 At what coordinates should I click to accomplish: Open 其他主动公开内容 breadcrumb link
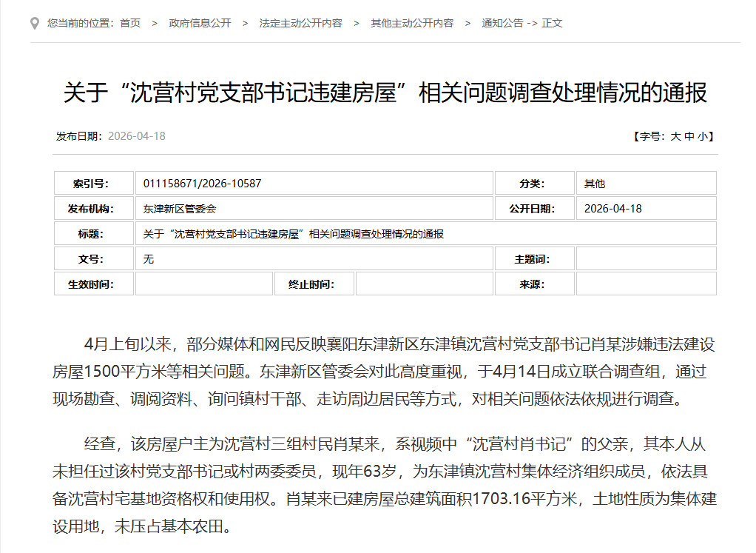(x=412, y=23)
